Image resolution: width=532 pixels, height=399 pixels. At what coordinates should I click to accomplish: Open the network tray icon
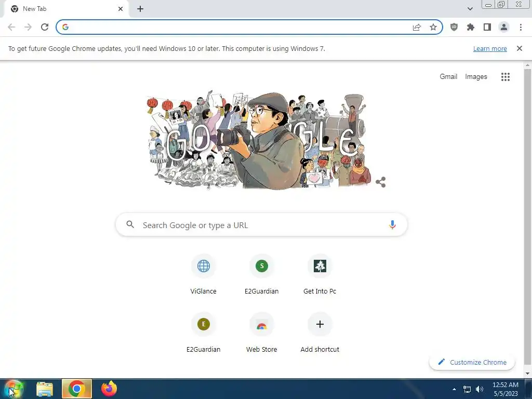[x=467, y=389]
